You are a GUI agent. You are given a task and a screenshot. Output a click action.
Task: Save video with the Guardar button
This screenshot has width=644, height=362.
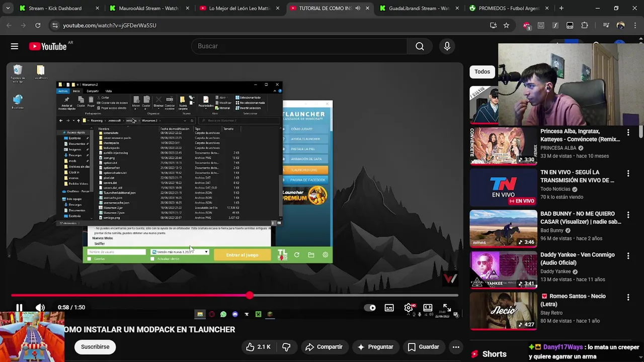[424, 347]
